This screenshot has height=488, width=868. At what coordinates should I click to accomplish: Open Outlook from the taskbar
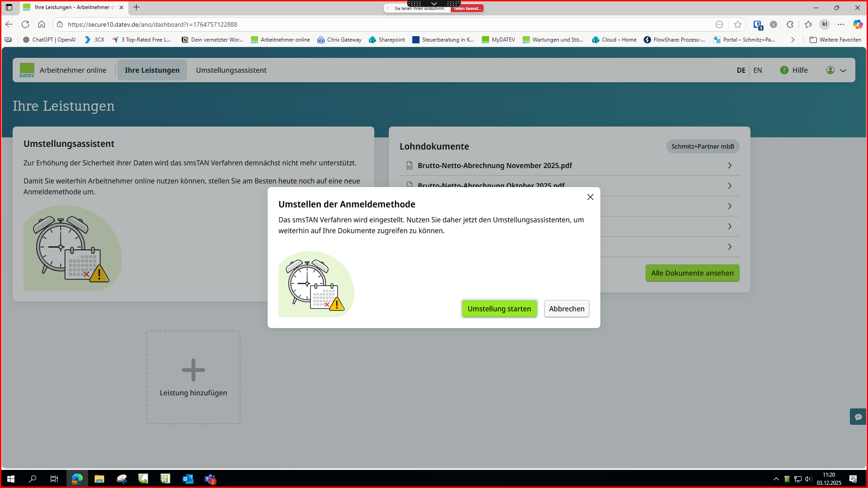[188, 479]
